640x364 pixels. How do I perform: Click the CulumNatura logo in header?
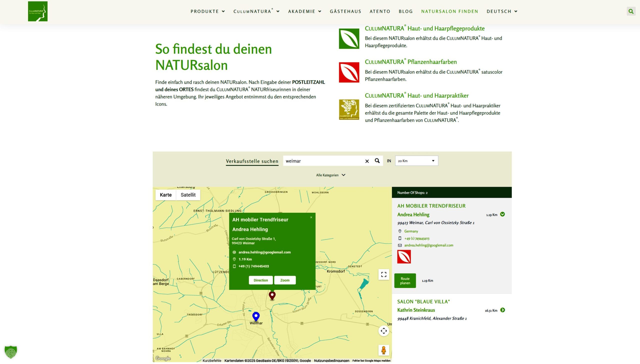click(x=37, y=11)
